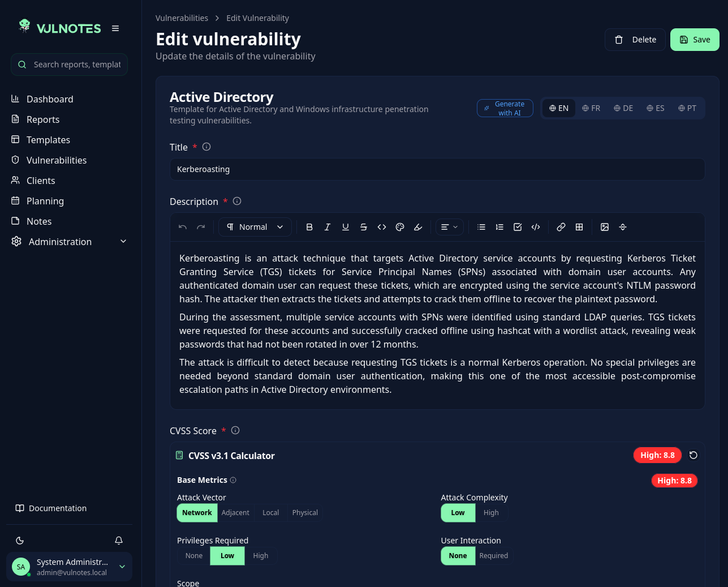This screenshot has height=587, width=728.
Task: Redo edit in description editor
Action: [201, 227]
